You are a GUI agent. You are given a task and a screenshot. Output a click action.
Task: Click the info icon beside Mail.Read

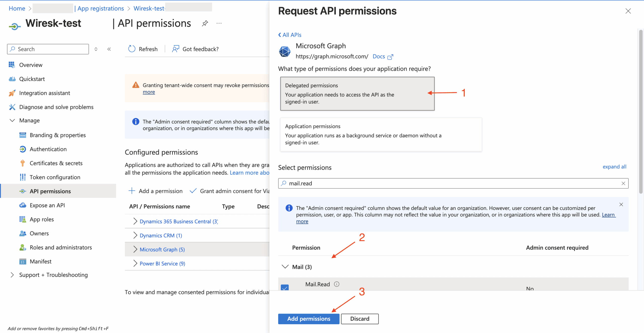337,284
